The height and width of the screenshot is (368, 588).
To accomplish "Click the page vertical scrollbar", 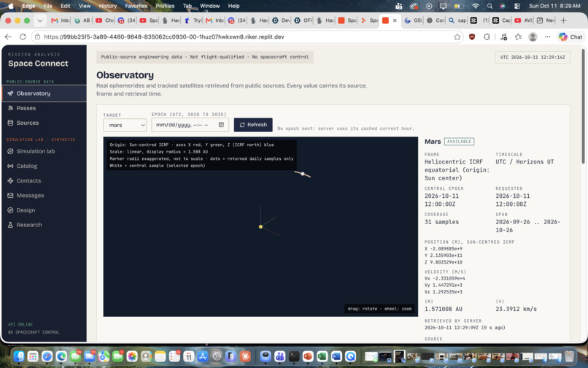I will [x=583, y=107].
